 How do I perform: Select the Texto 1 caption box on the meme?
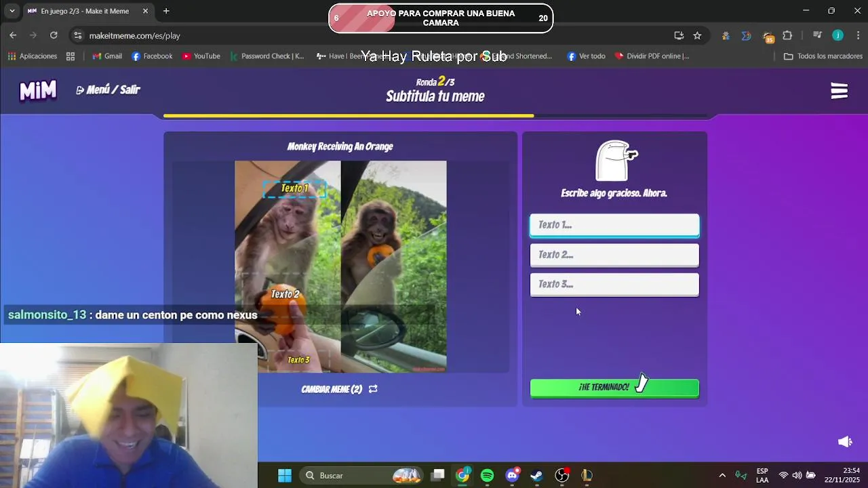pyautogui.click(x=294, y=188)
